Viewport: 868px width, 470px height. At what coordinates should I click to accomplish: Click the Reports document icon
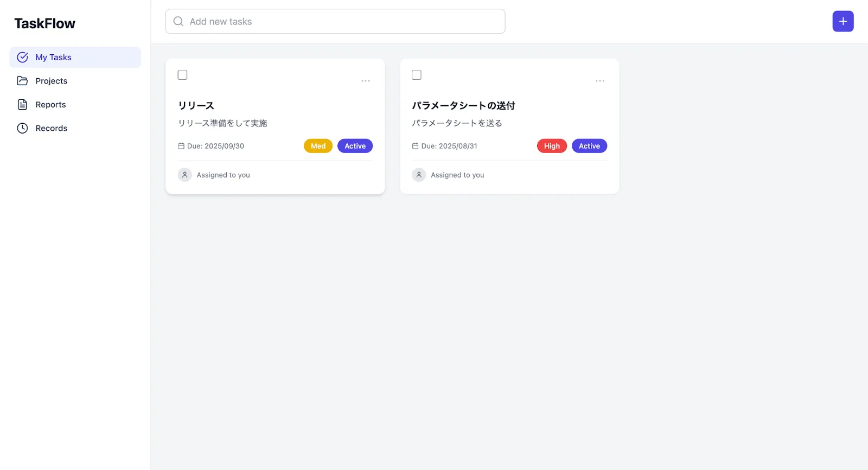point(22,105)
